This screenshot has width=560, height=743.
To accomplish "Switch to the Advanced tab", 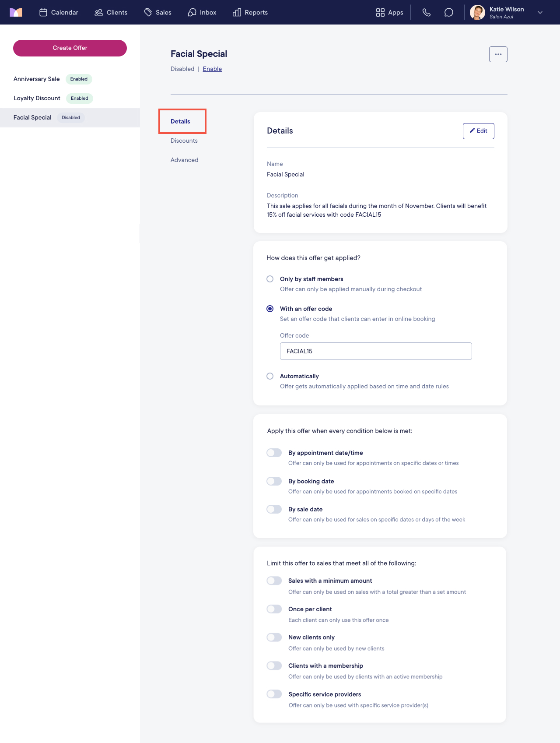I will click(x=184, y=160).
